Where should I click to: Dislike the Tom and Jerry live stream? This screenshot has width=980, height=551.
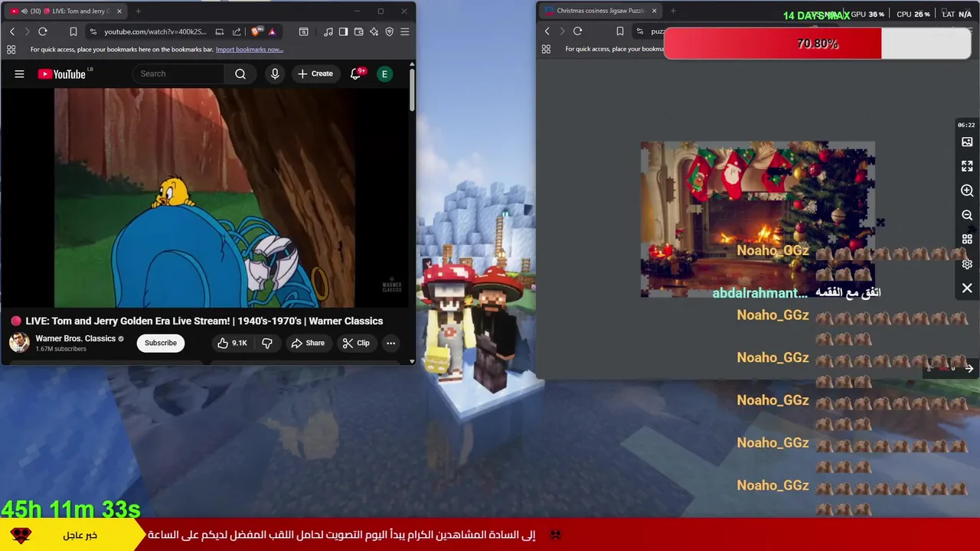[266, 343]
